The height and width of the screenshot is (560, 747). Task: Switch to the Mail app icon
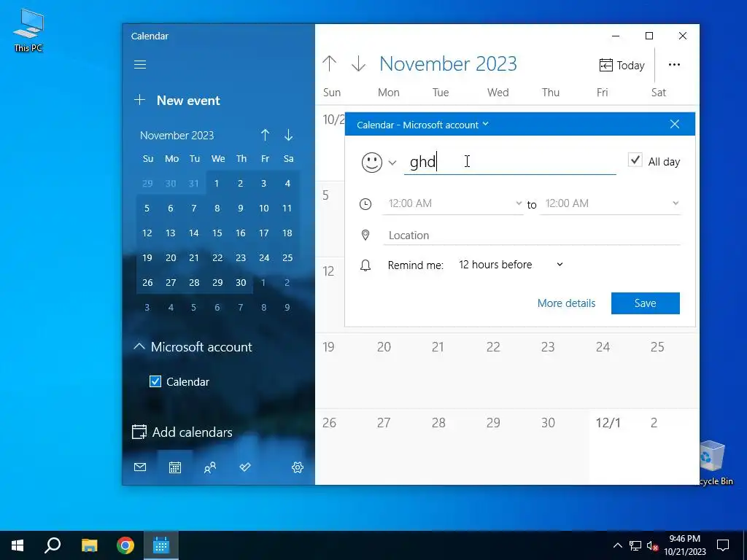click(x=140, y=467)
